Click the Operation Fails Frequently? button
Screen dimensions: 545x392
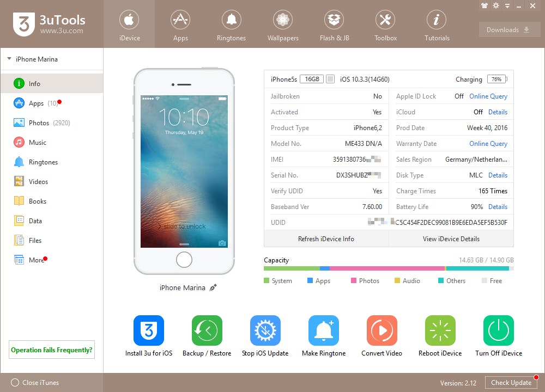click(51, 350)
